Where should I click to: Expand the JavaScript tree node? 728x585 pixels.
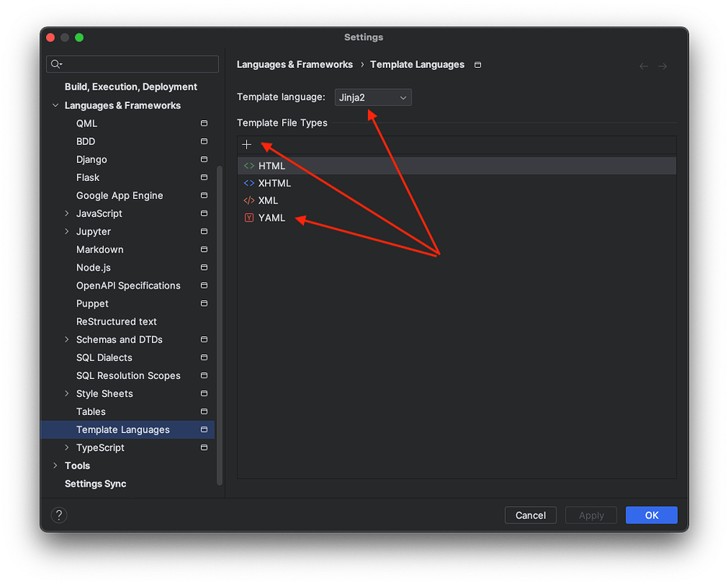pyautogui.click(x=65, y=213)
